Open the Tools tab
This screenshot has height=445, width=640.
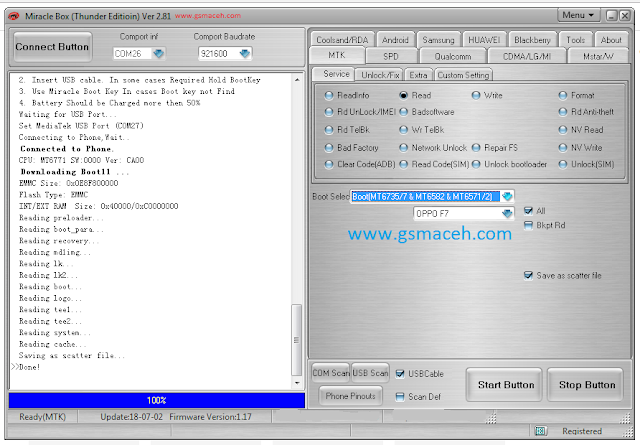pos(575,40)
